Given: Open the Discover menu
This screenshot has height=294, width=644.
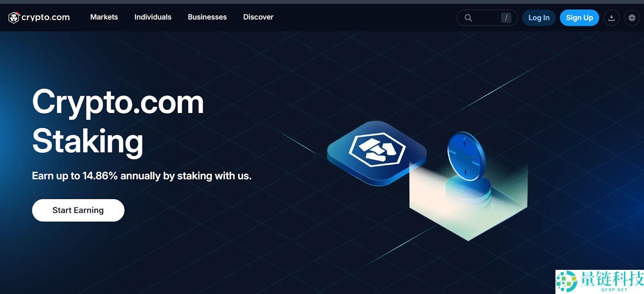Looking at the screenshot, I should click(x=258, y=17).
